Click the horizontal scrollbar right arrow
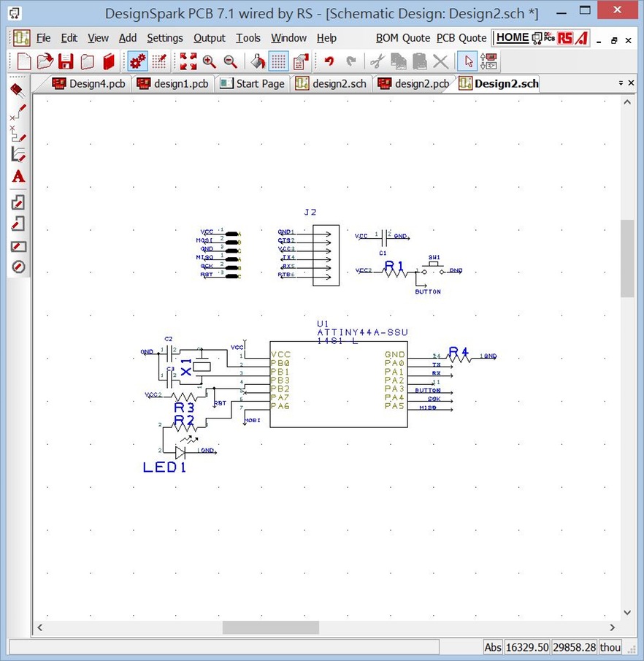The image size is (644, 661). 613,627
